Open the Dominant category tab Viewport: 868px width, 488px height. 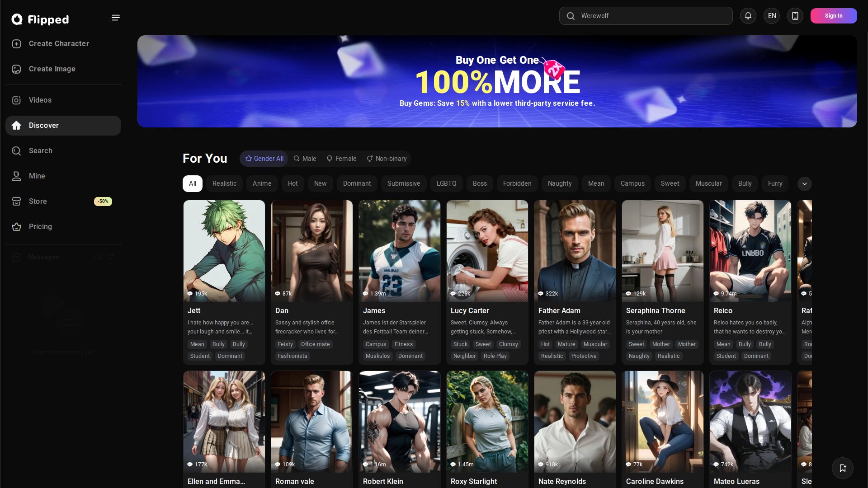[x=357, y=184]
